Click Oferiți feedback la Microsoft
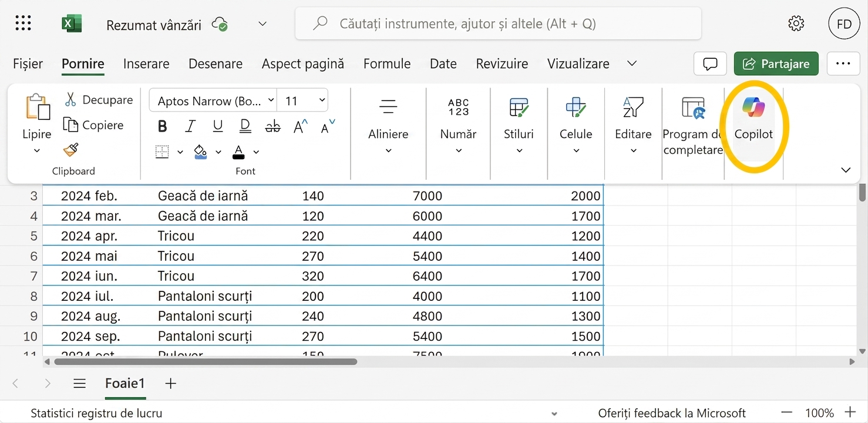 coord(672,413)
